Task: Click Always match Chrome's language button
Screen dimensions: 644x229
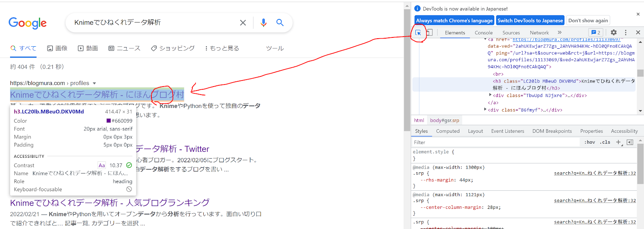Action: click(454, 21)
